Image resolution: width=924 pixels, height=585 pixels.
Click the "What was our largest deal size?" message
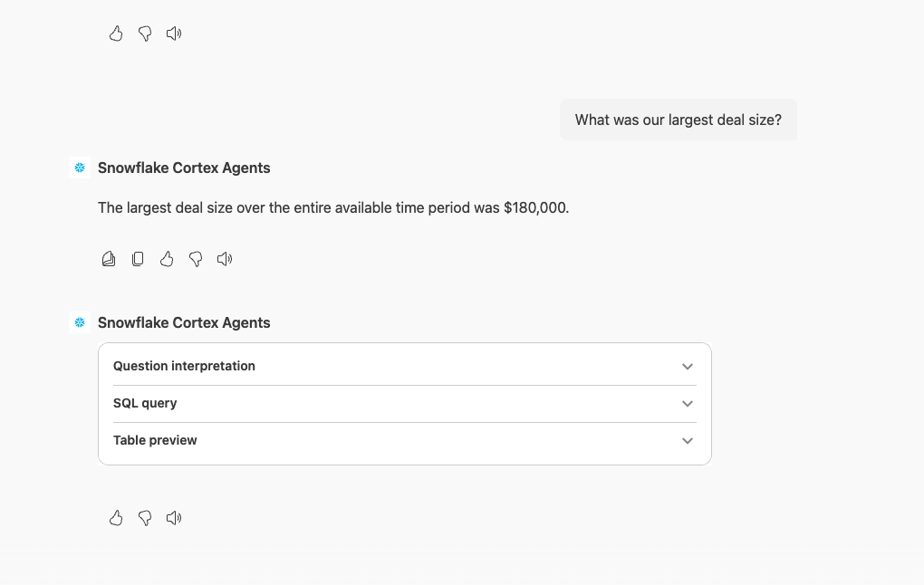point(678,120)
